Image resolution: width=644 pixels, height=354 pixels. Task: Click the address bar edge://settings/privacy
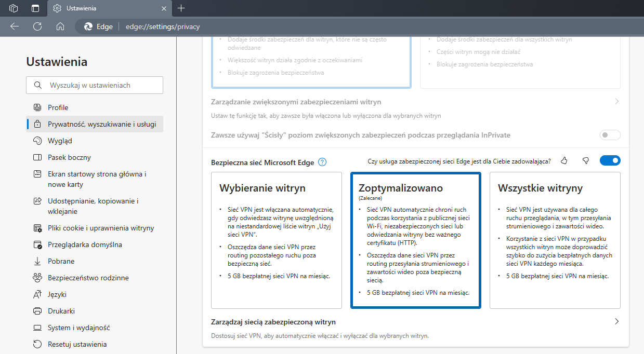click(163, 26)
